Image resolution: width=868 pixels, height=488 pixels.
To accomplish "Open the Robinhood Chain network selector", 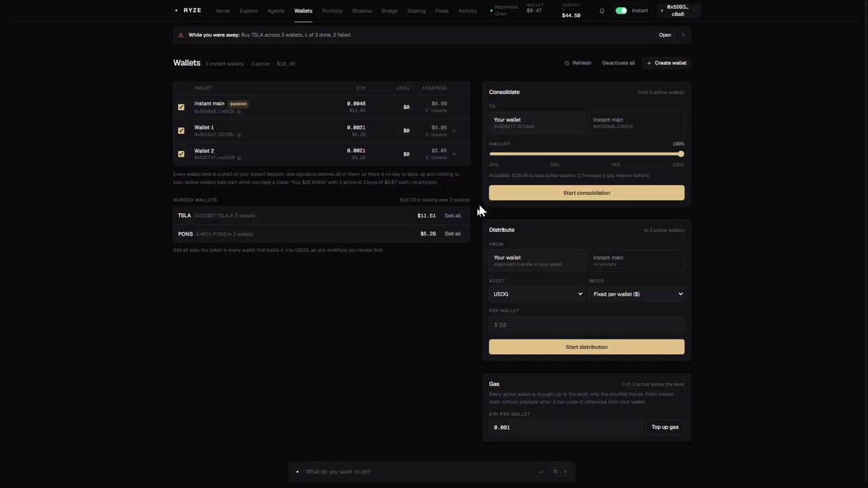I will [x=504, y=11].
